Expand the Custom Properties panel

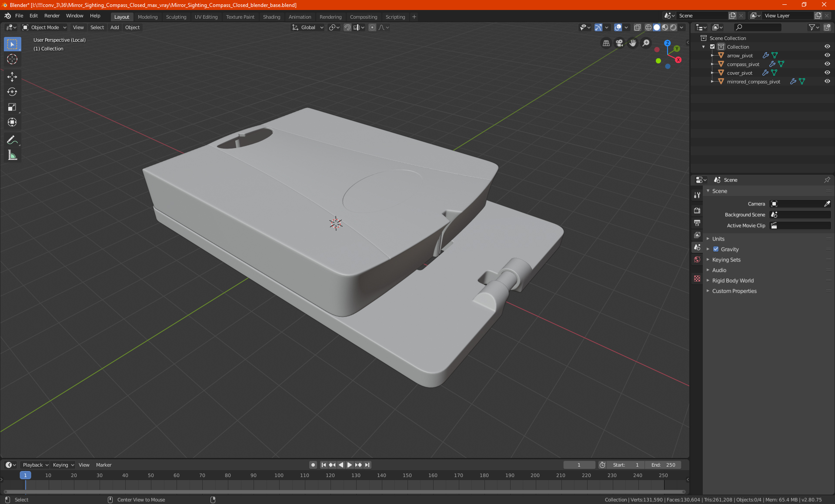tap(734, 291)
